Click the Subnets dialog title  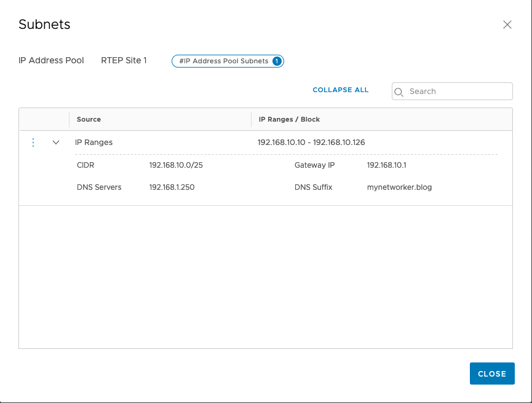(x=44, y=25)
